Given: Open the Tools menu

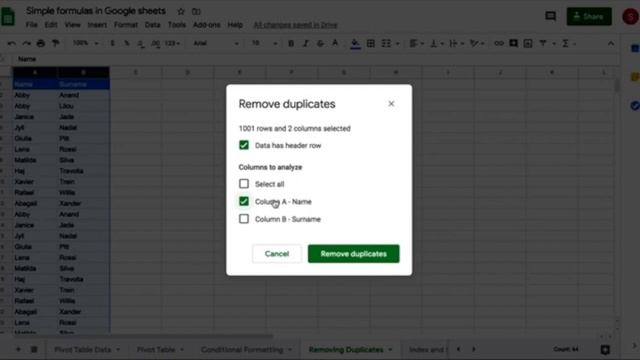Looking at the screenshot, I should [177, 25].
